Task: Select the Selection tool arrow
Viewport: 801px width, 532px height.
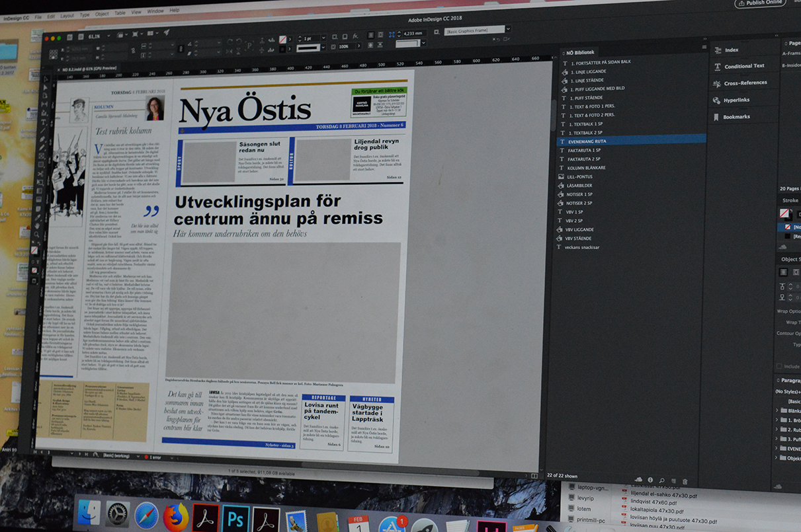Action: click(46, 79)
